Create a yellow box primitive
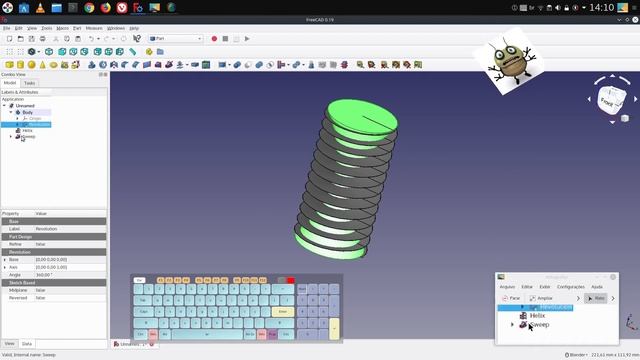The width and height of the screenshot is (640, 360). (9, 64)
